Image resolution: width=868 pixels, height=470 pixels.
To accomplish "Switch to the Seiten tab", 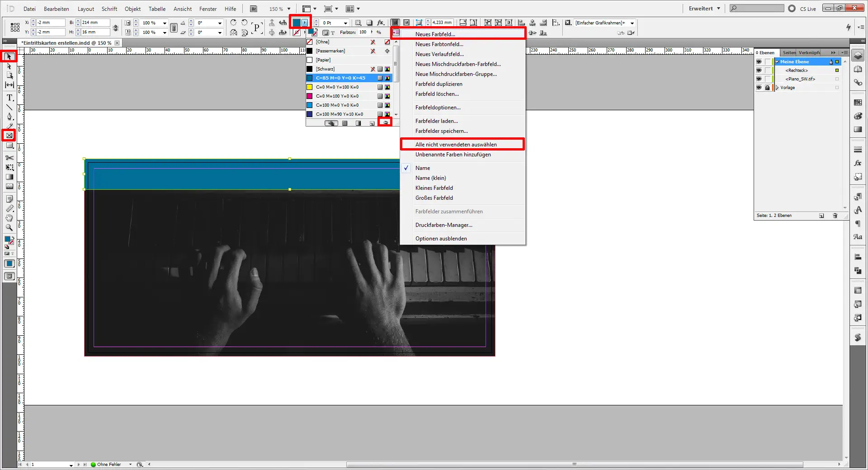I will tap(789, 52).
